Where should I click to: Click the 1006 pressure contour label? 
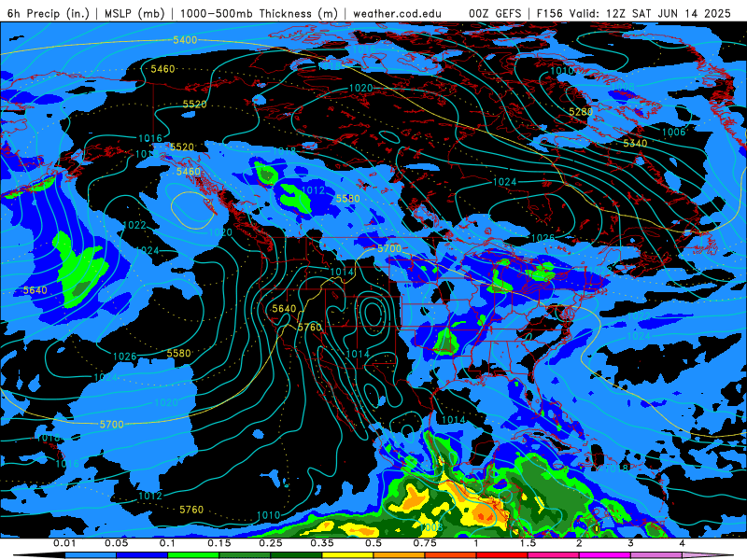[x=673, y=132]
